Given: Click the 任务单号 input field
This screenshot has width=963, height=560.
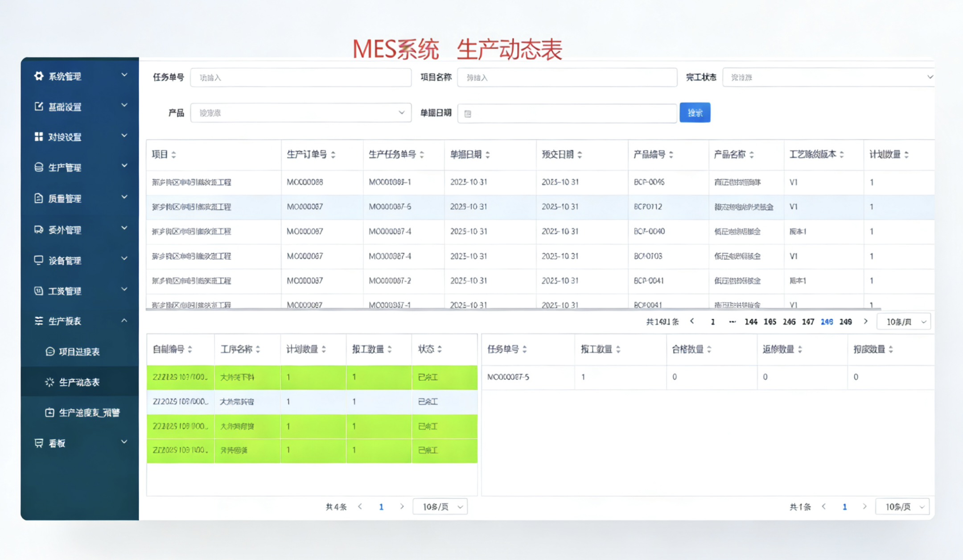Looking at the screenshot, I should (x=300, y=77).
